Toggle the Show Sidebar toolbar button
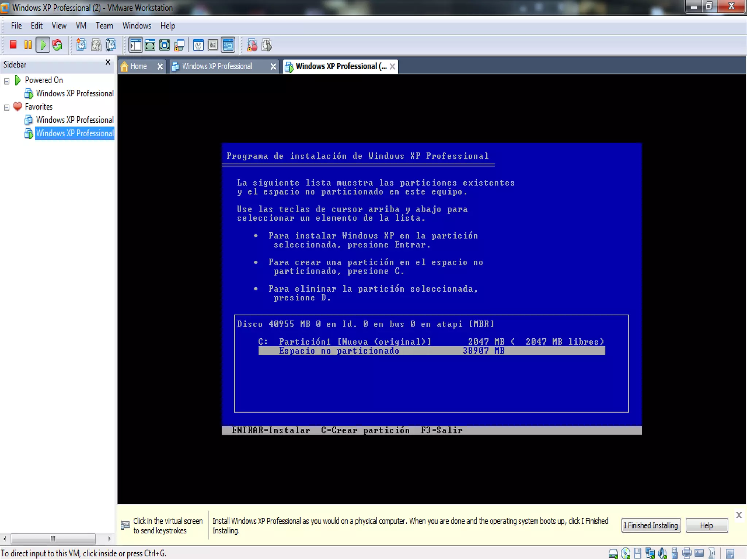The width and height of the screenshot is (747, 560). 136,45
